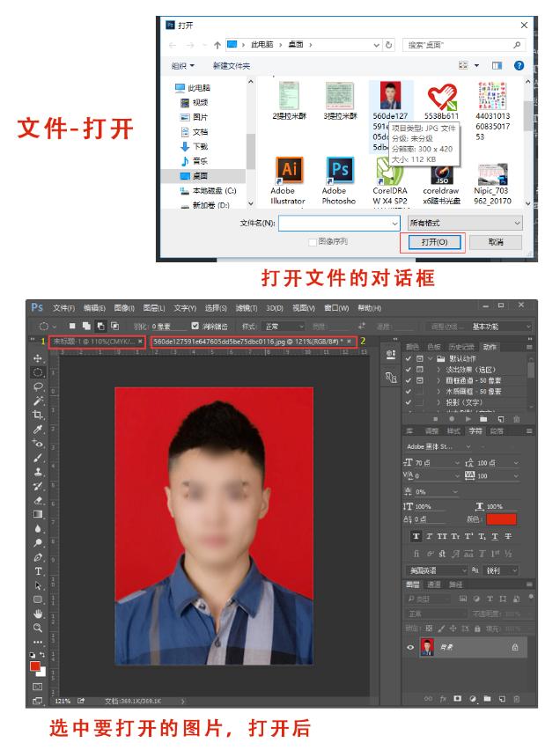Delete layer using the Layers panel trash icon
This screenshot has width=560, height=750.
point(517,699)
